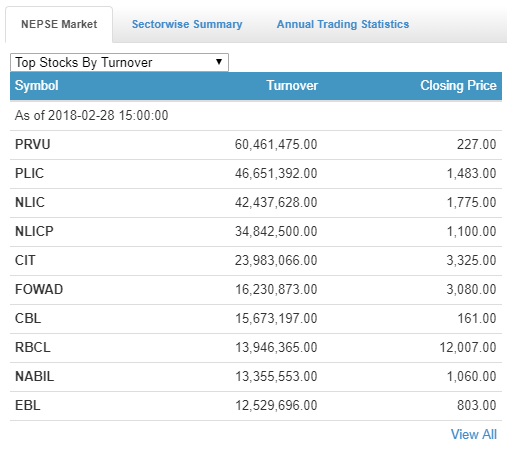Select the CIT stock row
This screenshot has height=457, width=516.
pyautogui.click(x=256, y=261)
